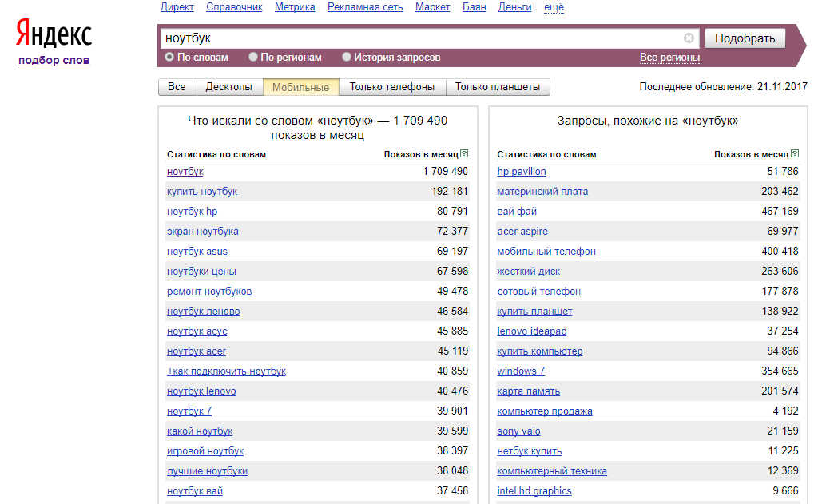
Task: Open the 'ноутбуки цены' keyword link
Action: [x=201, y=272]
